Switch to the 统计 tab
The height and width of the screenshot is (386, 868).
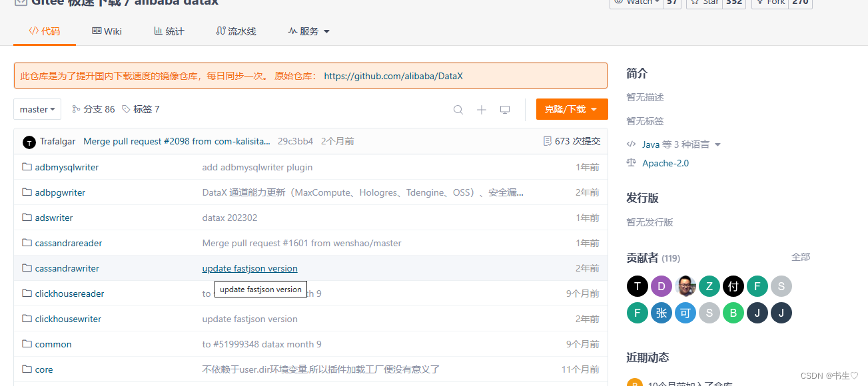click(169, 31)
